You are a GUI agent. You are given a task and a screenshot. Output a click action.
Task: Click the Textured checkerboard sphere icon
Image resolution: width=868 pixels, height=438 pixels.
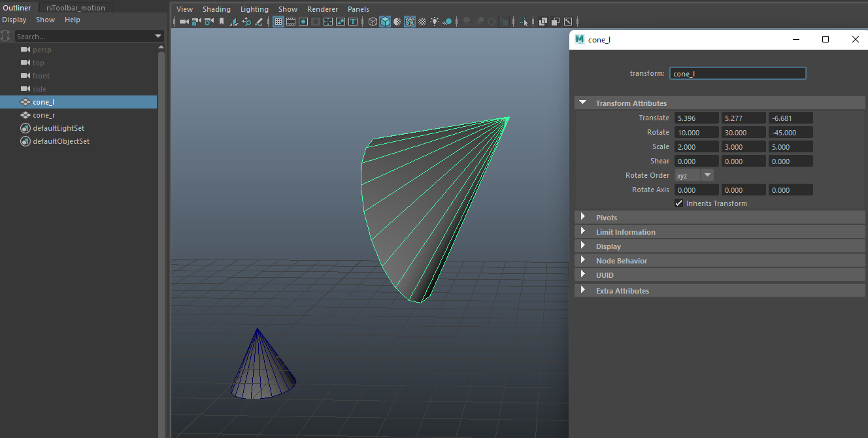(x=422, y=22)
